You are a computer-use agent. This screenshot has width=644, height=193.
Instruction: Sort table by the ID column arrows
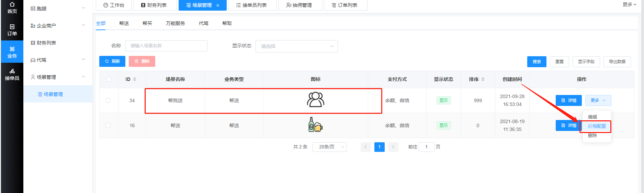[135, 79]
